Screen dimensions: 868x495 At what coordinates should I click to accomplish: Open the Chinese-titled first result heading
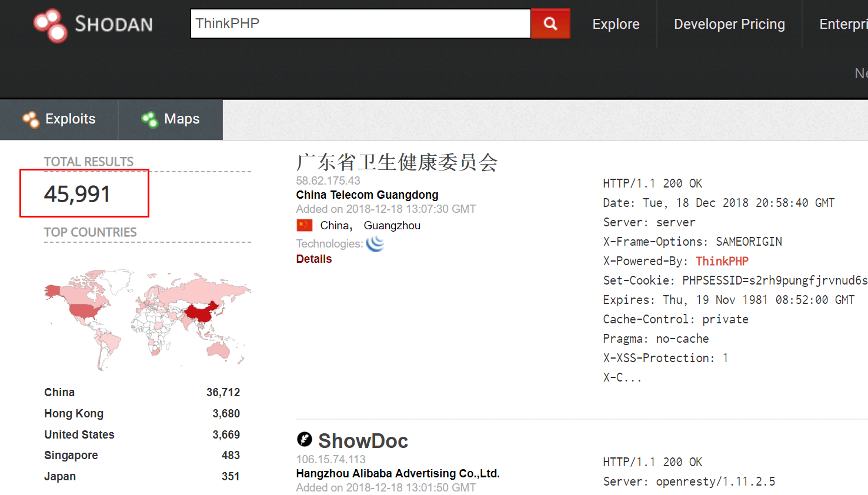coord(397,162)
